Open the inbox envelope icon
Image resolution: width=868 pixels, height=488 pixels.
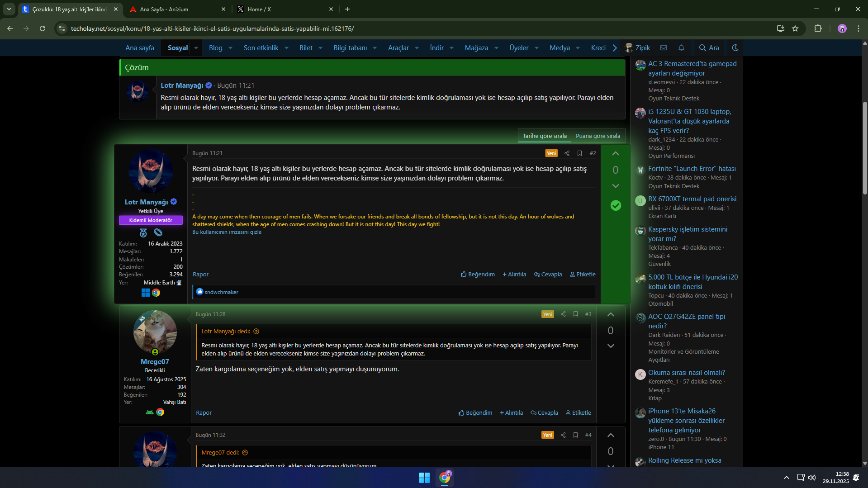point(663,47)
